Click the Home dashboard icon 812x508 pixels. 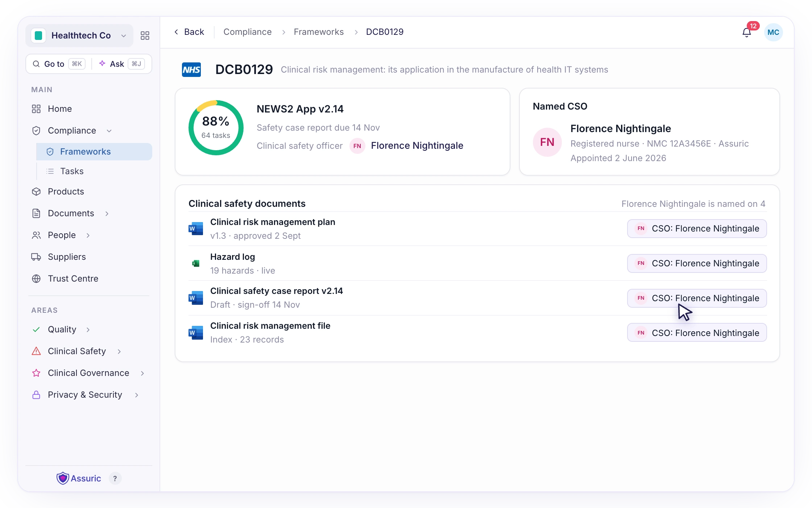[x=36, y=109]
